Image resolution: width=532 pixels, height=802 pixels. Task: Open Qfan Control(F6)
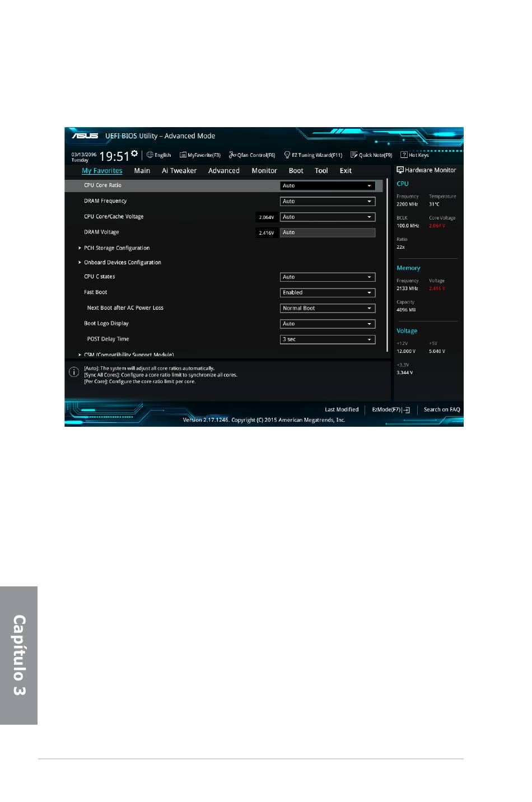(252, 155)
